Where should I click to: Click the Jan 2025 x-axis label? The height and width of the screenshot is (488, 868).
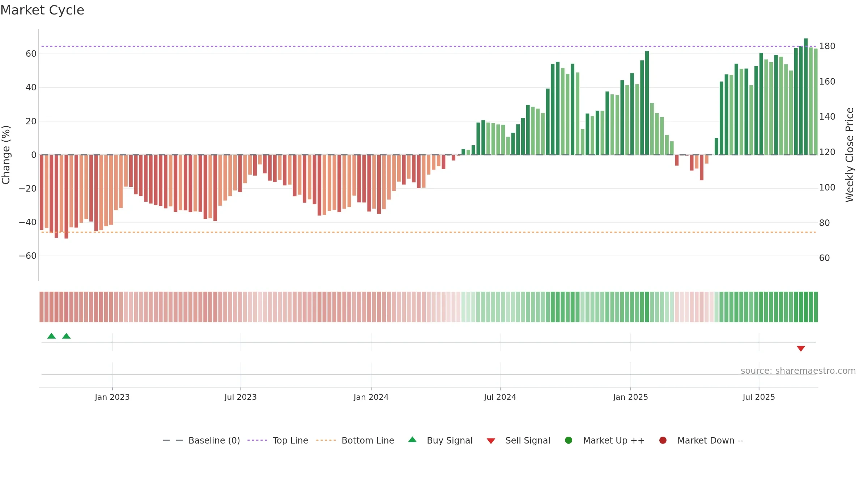coord(630,397)
